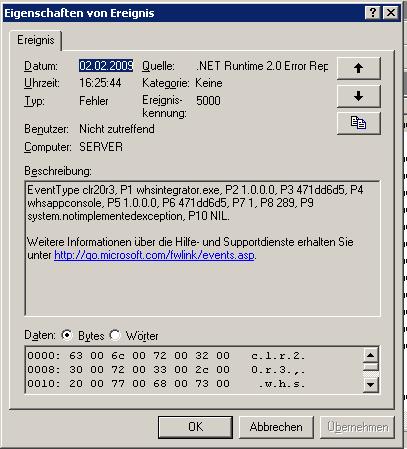Select the category value Keine
Viewport: 407px width, 449px height.
209,83
